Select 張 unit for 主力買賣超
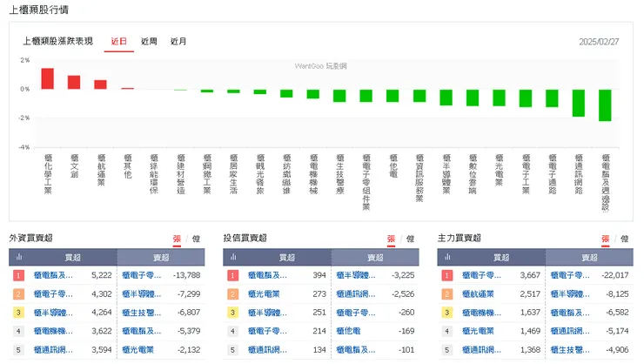 [606, 239]
